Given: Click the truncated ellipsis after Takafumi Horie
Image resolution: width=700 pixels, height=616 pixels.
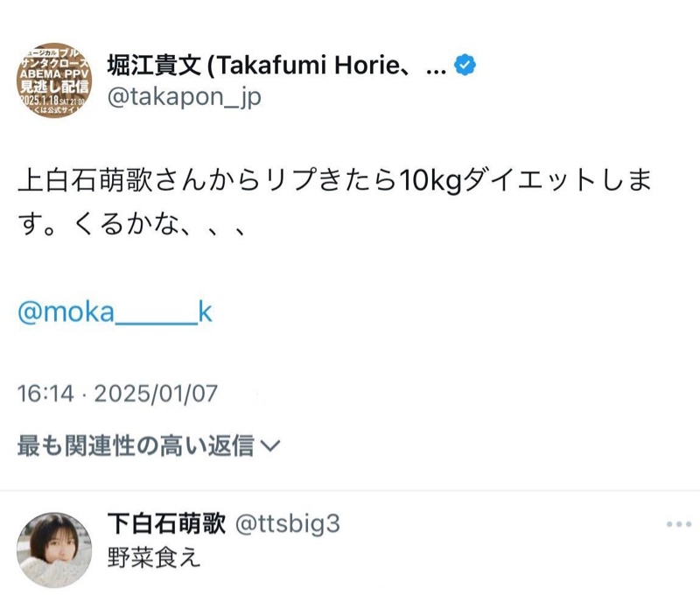Looking at the screenshot, I should [435, 66].
